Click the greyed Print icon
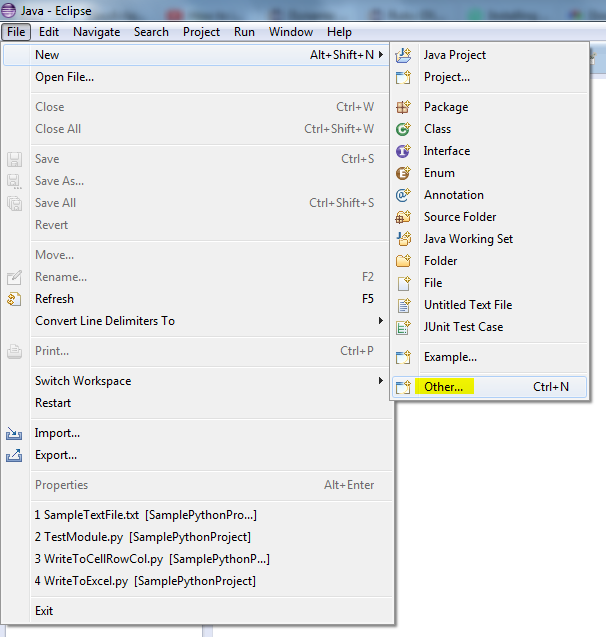The height and width of the screenshot is (637, 606). [14, 351]
